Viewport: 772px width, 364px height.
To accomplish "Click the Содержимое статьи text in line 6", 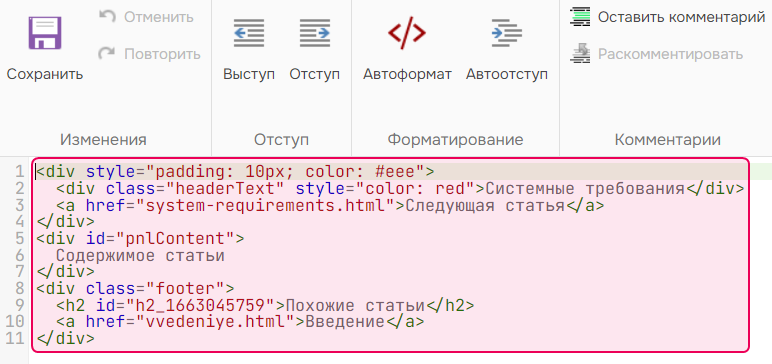I will pyautogui.click(x=140, y=256).
